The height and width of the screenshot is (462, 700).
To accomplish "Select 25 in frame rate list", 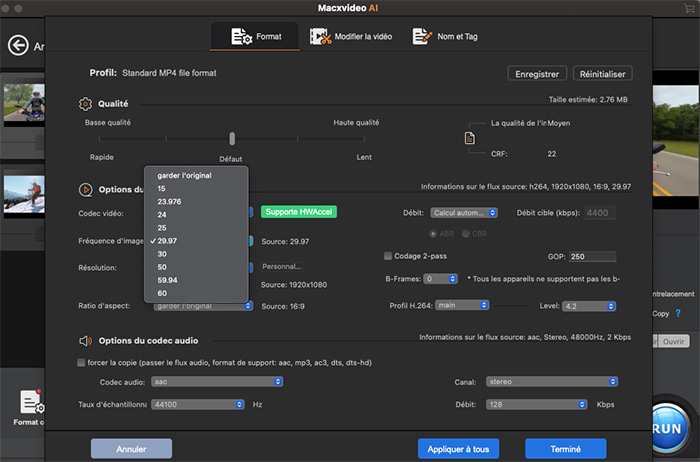I will [x=196, y=228].
